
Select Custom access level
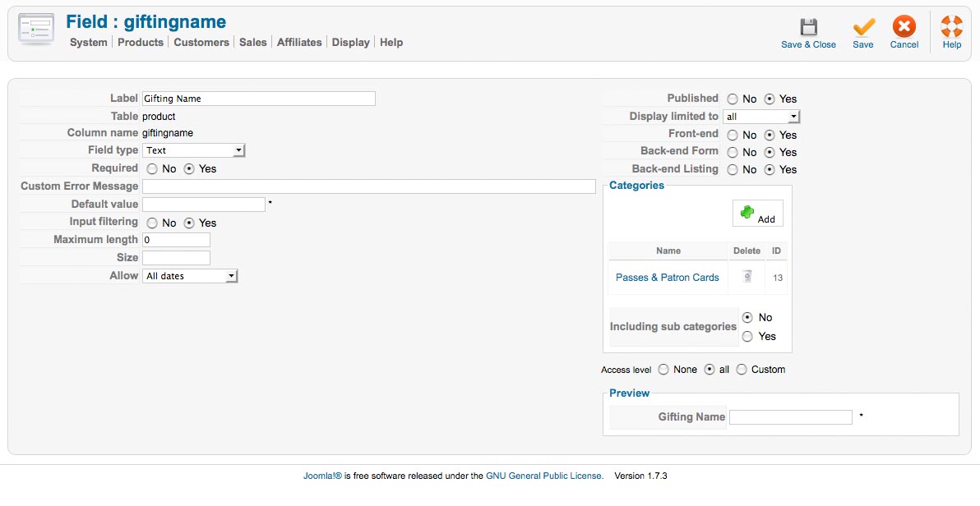tap(742, 370)
